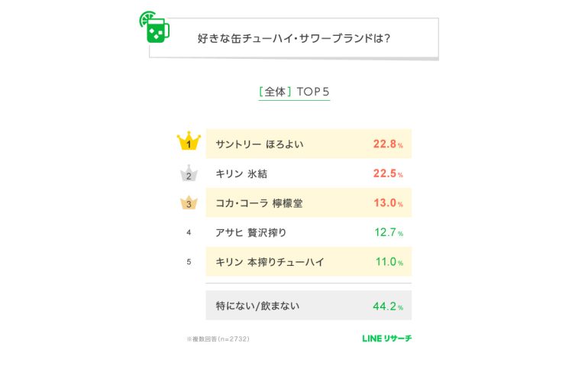Image resolution: width=588 pixels, height=366 pixels.
Task: Click the 22.8% value
Action: 388,144
